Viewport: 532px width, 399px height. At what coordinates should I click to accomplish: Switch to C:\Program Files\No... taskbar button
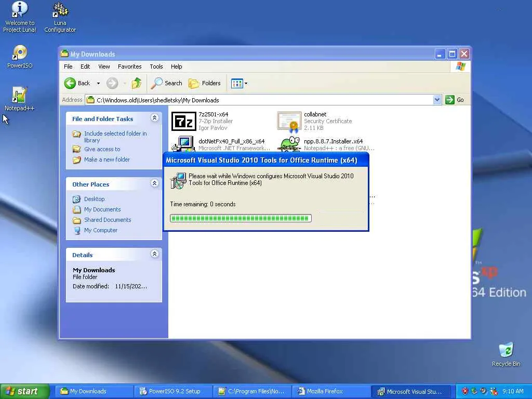click(252, 391)
